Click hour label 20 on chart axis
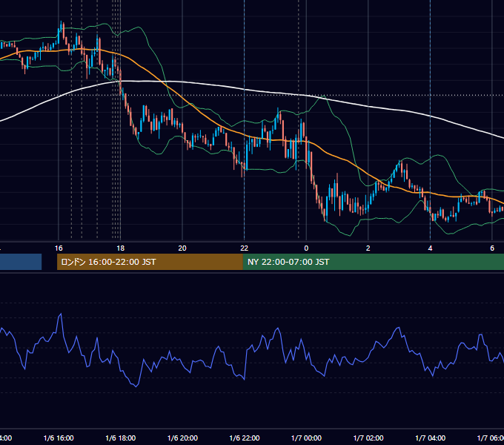The width and height of the screenshot is (504, 445). pos(182,248)
